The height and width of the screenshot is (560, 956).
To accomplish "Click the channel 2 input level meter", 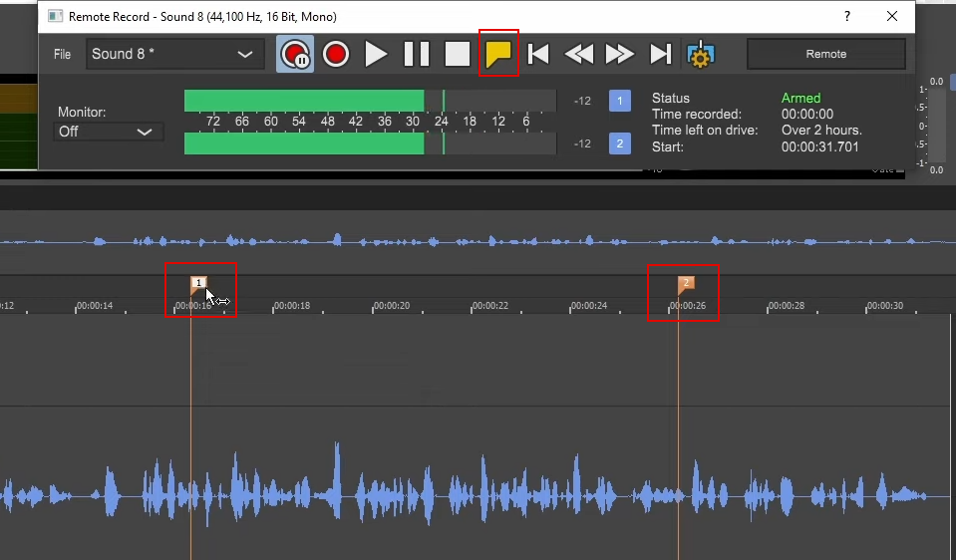I will pos(370,143).
